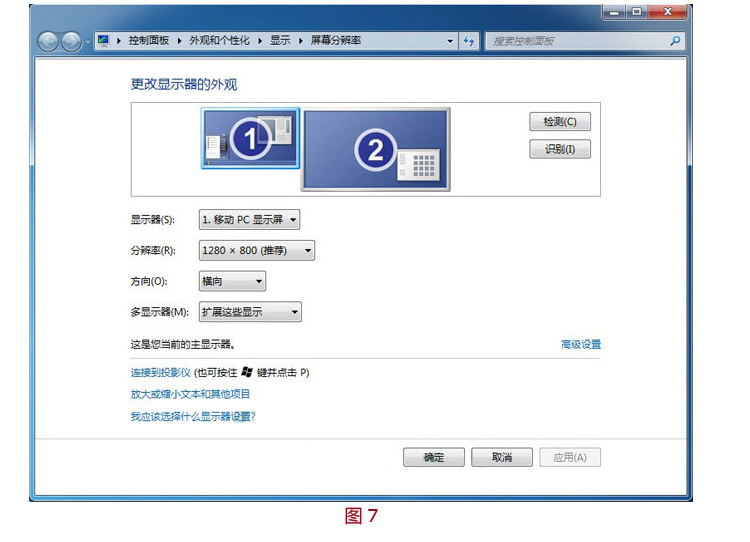750x542 pixels.
Task: Open the address bar history dropdown
Action: coord(450,41)
